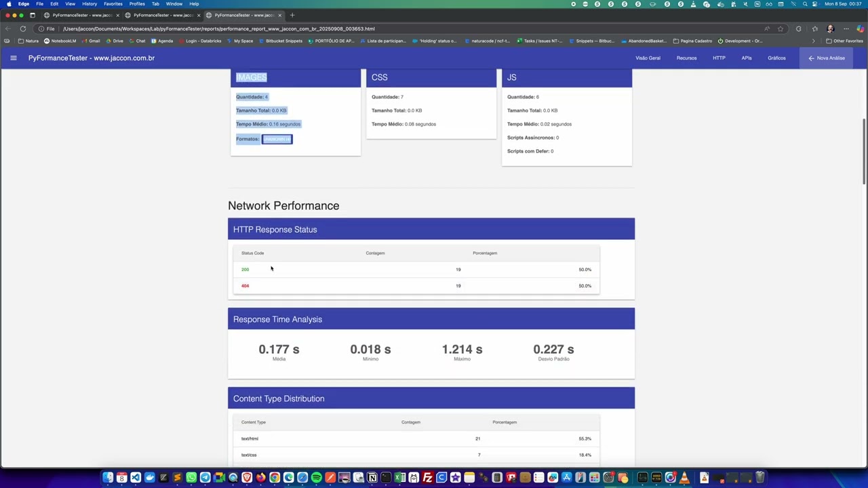Close the active PyFormanceTester tab

pyautogui.click(x=279, y=15)
